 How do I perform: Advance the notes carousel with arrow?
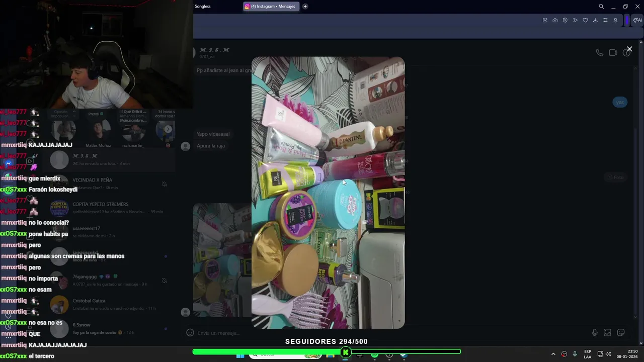[x=168, y=129]
